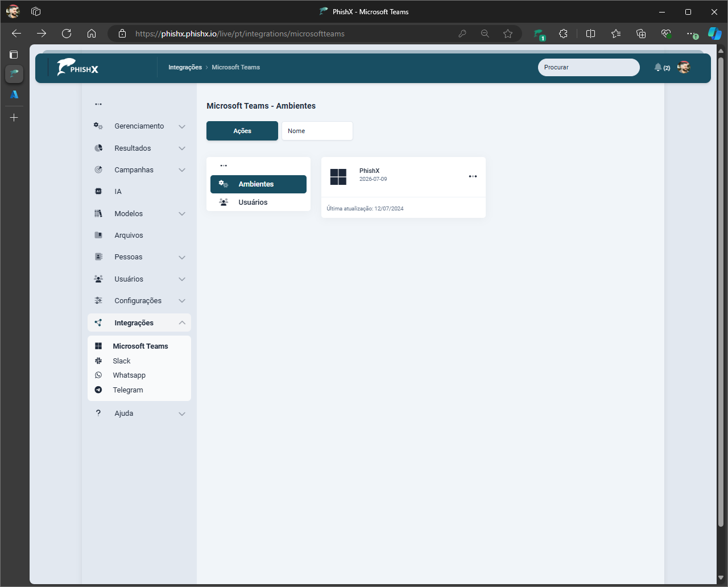This screenshot has height=587, width=728.
Task: Click the Usuários group icon in sidebar
Action: point(98,279)
